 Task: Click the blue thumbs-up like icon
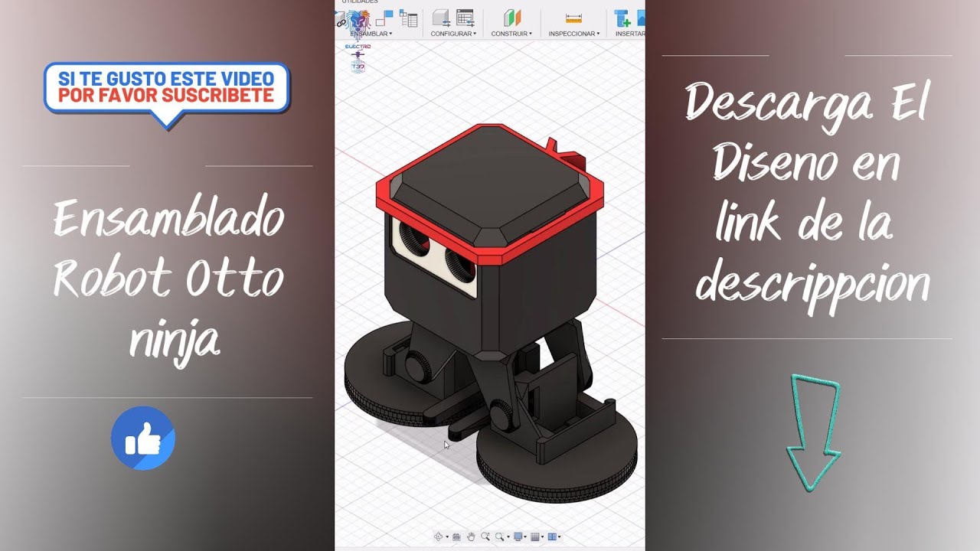pos(143,438)
